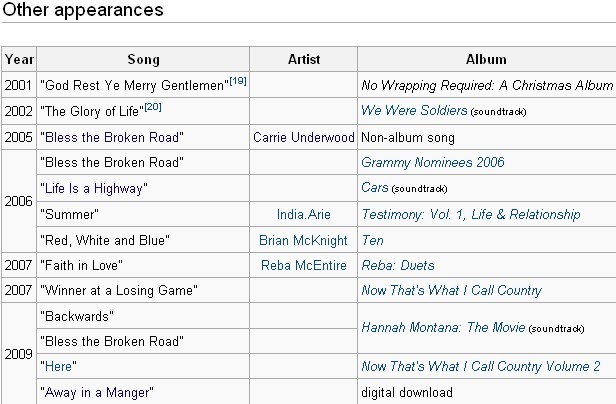Open the Reba: Duets album link
Viewport: 616px width, 404px height.
click(x=398, y=265)
